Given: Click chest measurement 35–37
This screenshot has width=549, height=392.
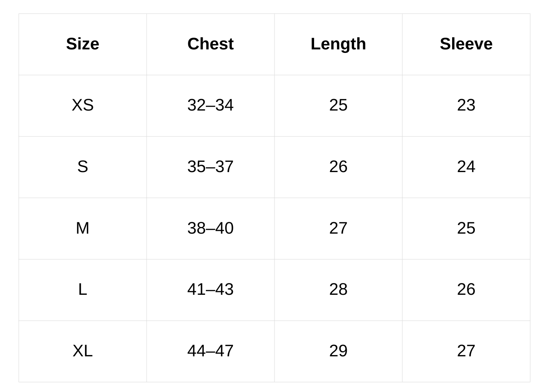Looking at the screenshot, I should tap(210, 167).
